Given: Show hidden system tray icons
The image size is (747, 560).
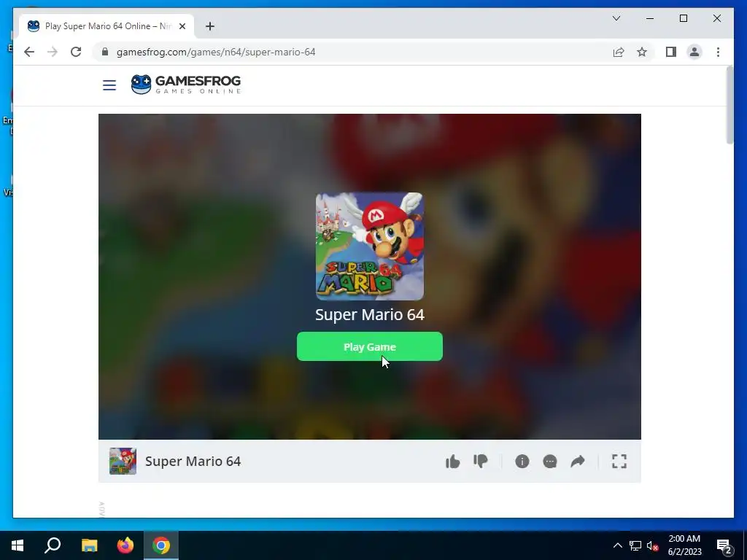Looking at the screenshot, I should [617, 545].
